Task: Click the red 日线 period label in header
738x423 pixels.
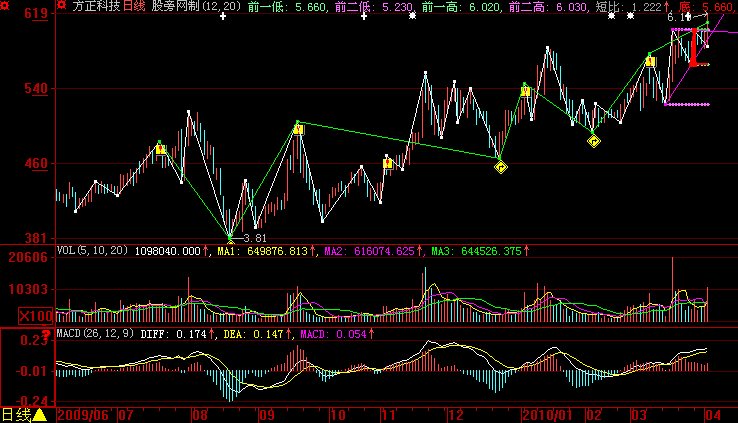Action: 134,6
